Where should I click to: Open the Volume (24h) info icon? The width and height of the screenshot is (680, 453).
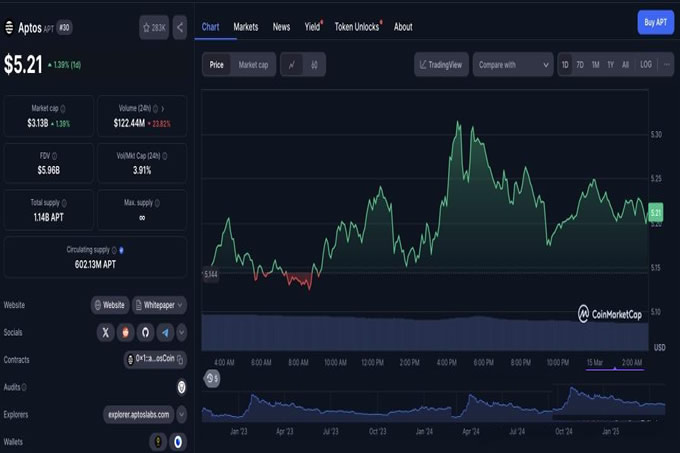click(155, 108)
